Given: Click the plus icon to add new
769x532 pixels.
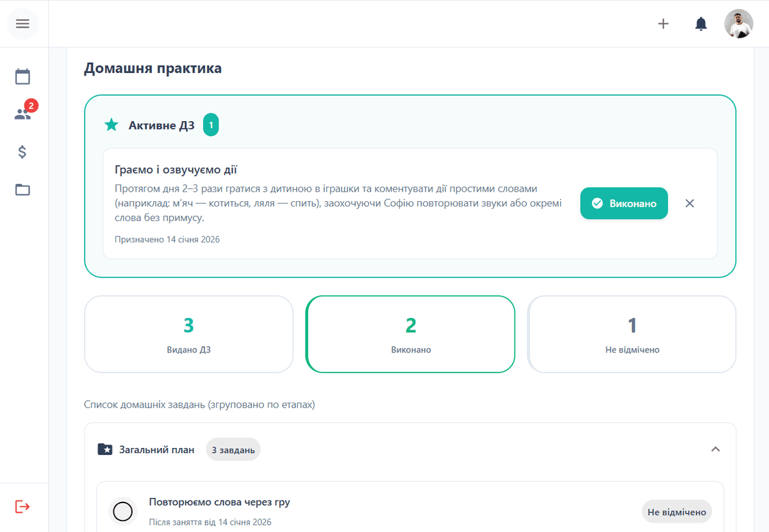Looking at the screenshot, I should (x=663, y=24).
